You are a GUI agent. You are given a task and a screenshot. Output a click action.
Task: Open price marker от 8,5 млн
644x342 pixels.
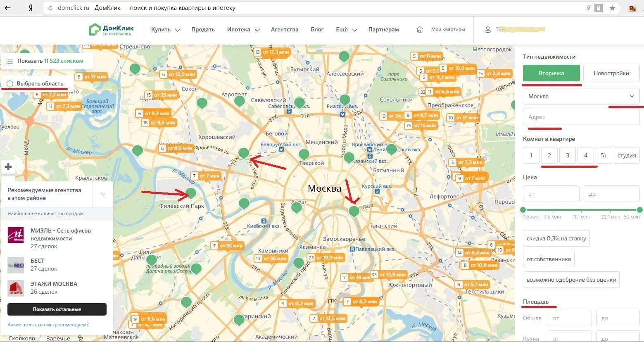[x=177, y=148]
